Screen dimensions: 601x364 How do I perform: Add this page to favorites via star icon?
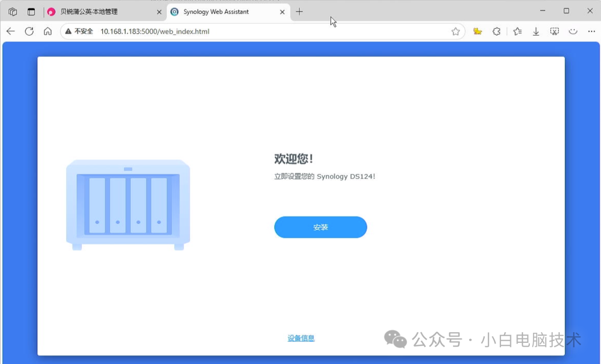click(x=456, y=31)
